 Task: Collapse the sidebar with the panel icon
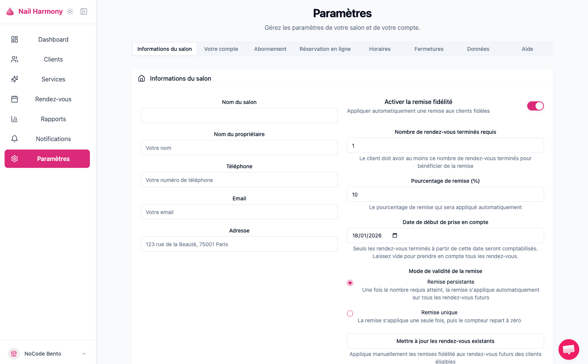pyautogui.click(x=83, y=11)
